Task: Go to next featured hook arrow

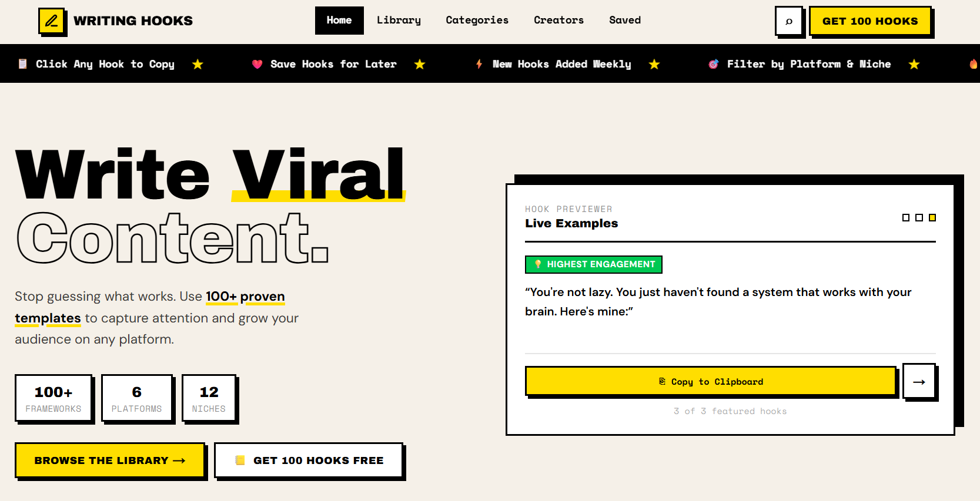Action: pyautogui.click(x=919, y=381)
